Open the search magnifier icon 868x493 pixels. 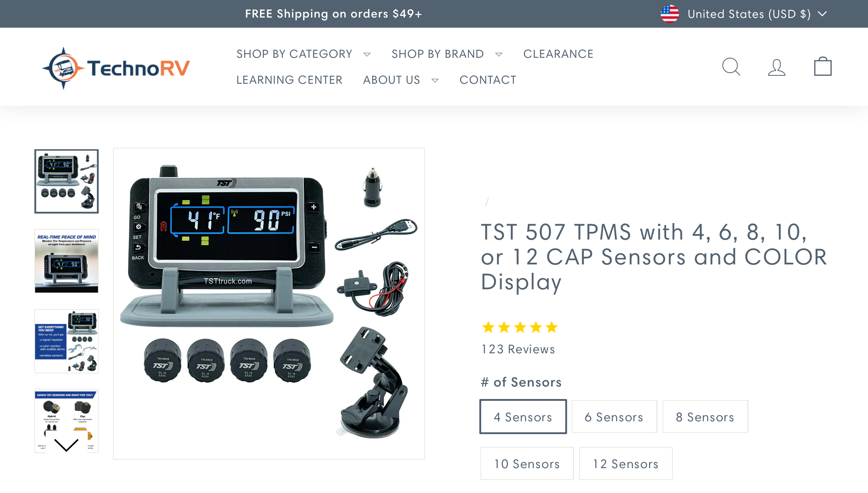(731, 67)
